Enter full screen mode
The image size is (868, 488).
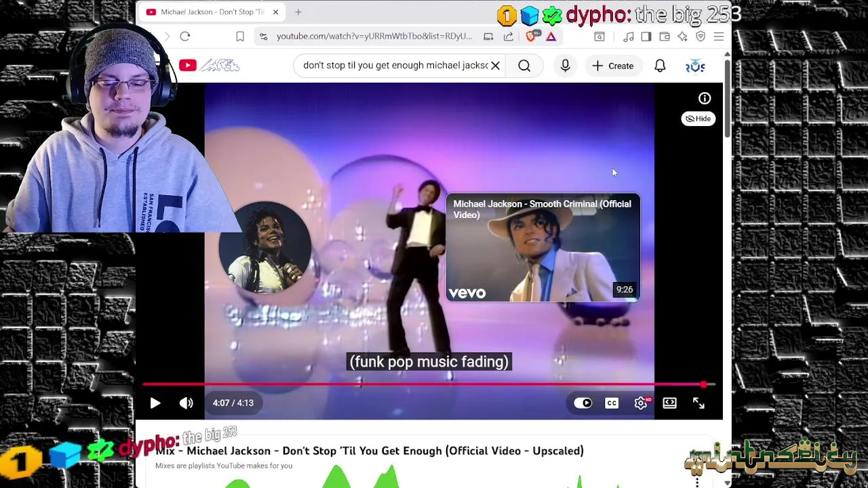[x=698, y=403]
